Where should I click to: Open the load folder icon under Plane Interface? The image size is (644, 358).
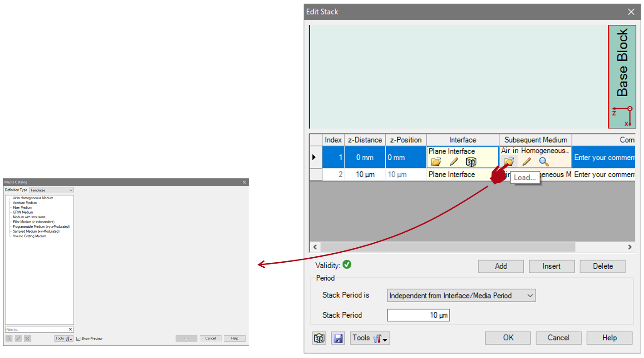point(436,162)
